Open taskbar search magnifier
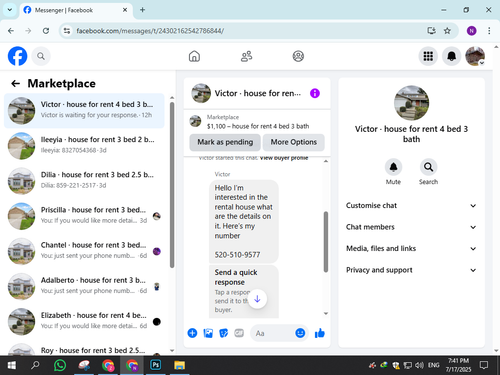The width and height of the screenshot is (500, 375). pyautogui.click(x=35, y=365)
